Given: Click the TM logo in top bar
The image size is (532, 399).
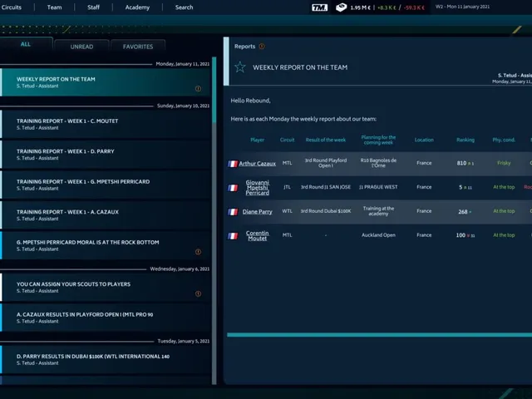Looking at the screenshot, I should click(319, 7).
